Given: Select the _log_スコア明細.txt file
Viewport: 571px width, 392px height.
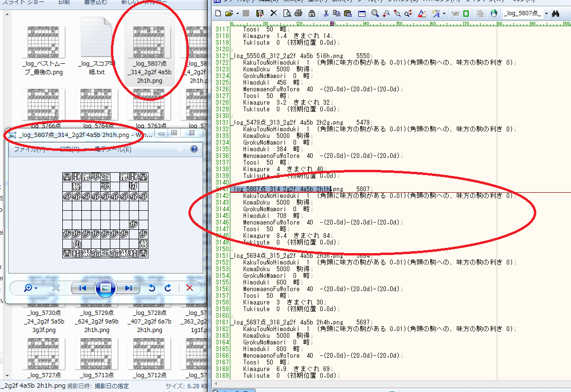Looking at the screenshot, I should (x=97, y=46).
